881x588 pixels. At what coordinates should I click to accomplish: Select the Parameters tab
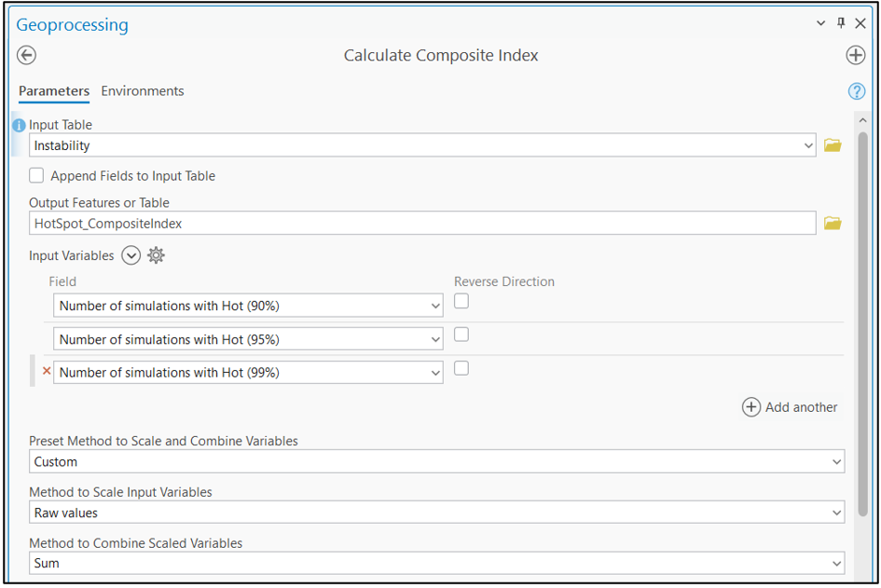54,91
